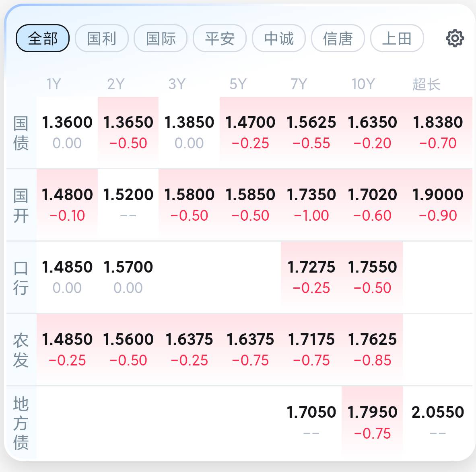Open the 地方债 超长 yield 2.0550 cell

coord(437,422)
